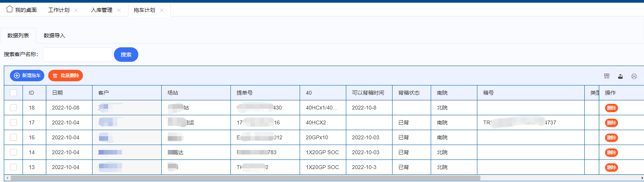Image resolution: width=644 pixels, height=182 pixels.
Task: Switch to the 数据导入 tab
Action: [54, 35]
